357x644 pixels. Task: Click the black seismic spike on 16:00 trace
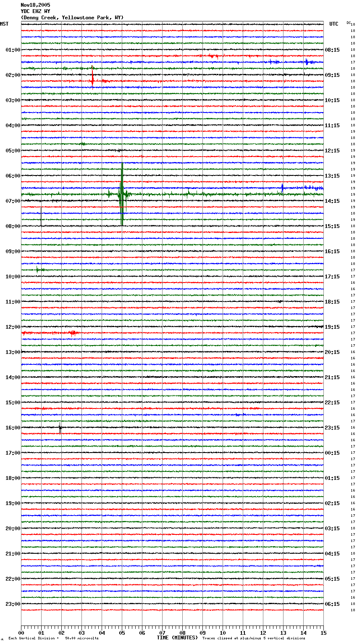click(60, 428)
